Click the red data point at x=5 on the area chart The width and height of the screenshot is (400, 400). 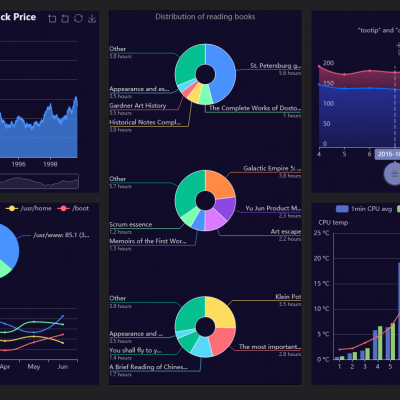pyautogui.click(x=344, y=74)
